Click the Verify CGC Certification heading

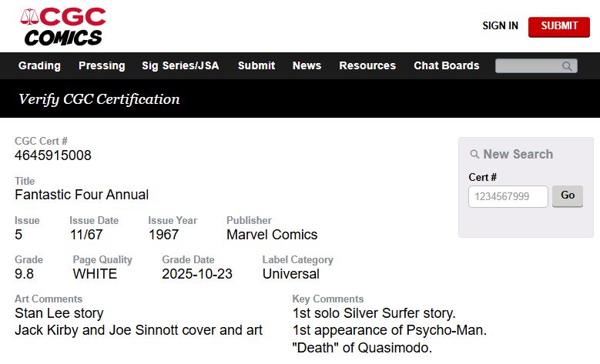(x=99, y=99)
